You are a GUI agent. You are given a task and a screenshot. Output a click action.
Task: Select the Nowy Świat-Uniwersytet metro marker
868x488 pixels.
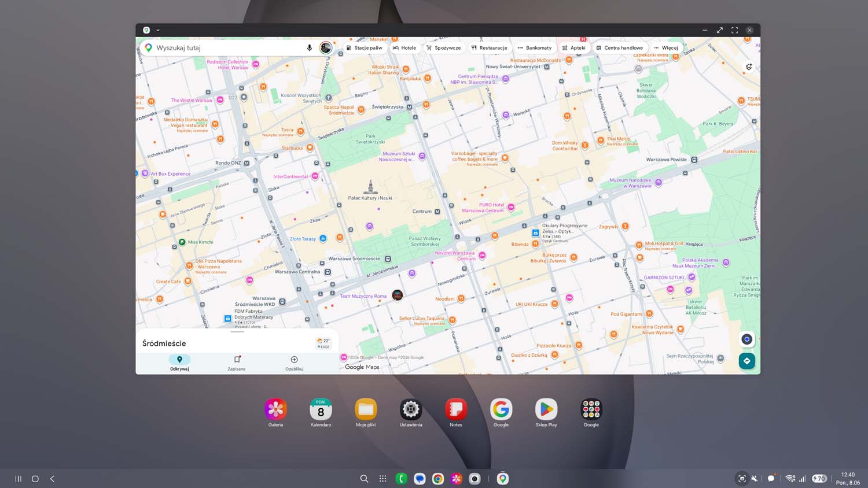coord(547,66)
